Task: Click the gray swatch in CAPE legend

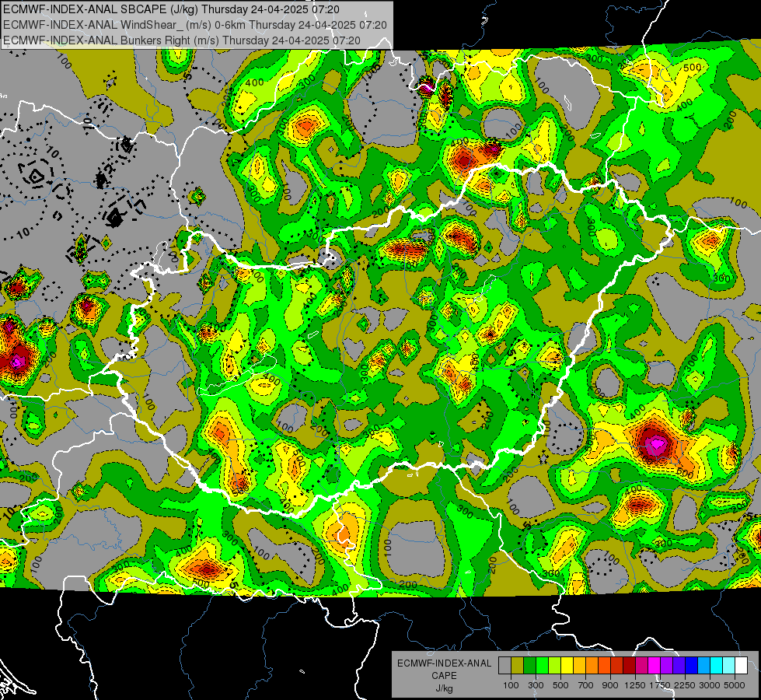Action: [x=504, y=666]
